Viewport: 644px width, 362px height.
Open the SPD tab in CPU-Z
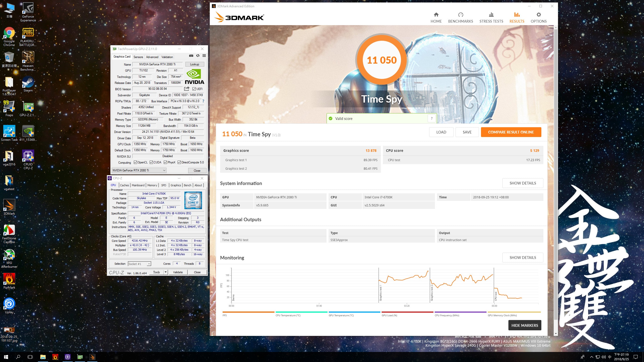[164, 185]
